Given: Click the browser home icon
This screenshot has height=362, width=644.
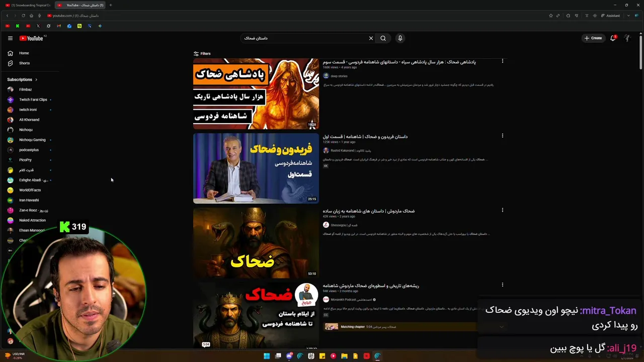Looking at the screenshot, I should point(31,16).
